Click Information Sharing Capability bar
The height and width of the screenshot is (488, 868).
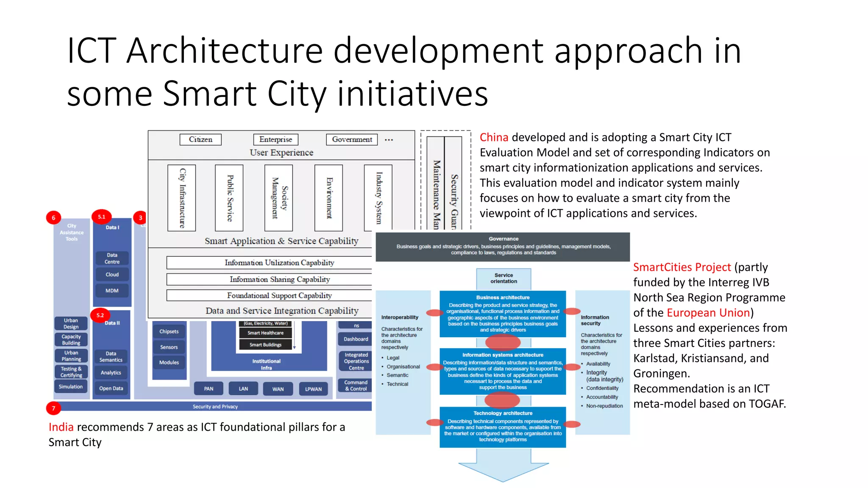270,279
